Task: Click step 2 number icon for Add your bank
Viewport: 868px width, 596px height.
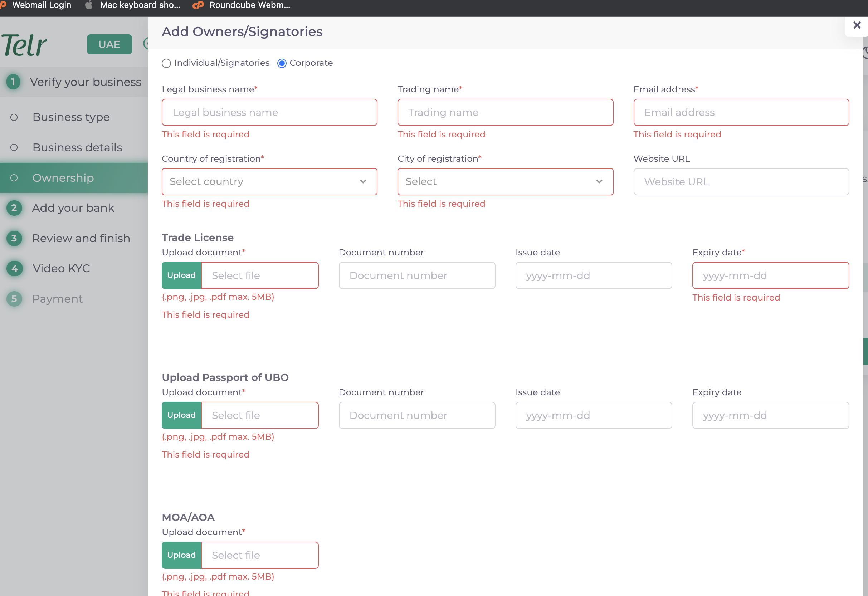Action: (14, 208)
